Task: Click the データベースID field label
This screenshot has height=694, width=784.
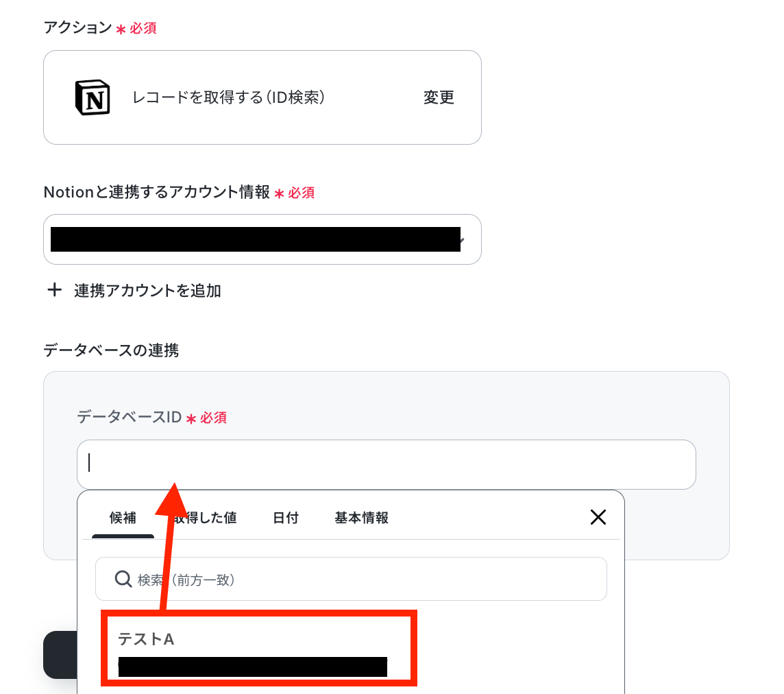Action: click(129, 417)
